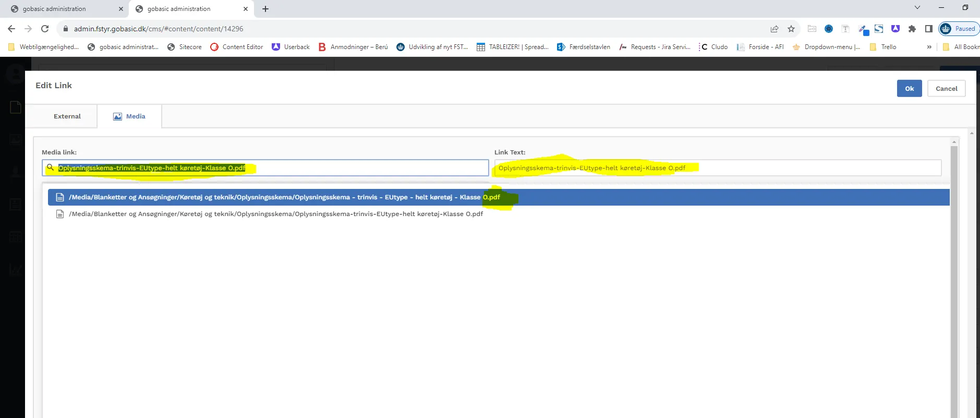
Task: Click the browser reload icon
Action: (x=45, y=29)
